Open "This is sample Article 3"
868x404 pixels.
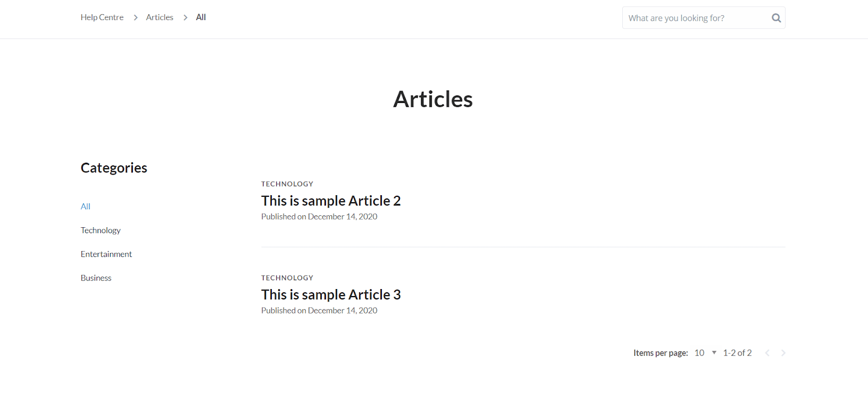point(331,295)
